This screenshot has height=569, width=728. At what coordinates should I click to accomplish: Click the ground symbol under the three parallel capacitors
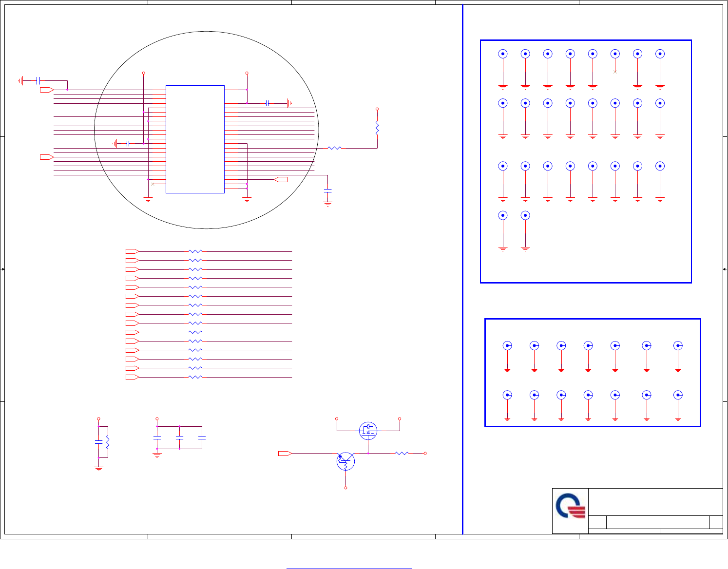click(157, 455)
